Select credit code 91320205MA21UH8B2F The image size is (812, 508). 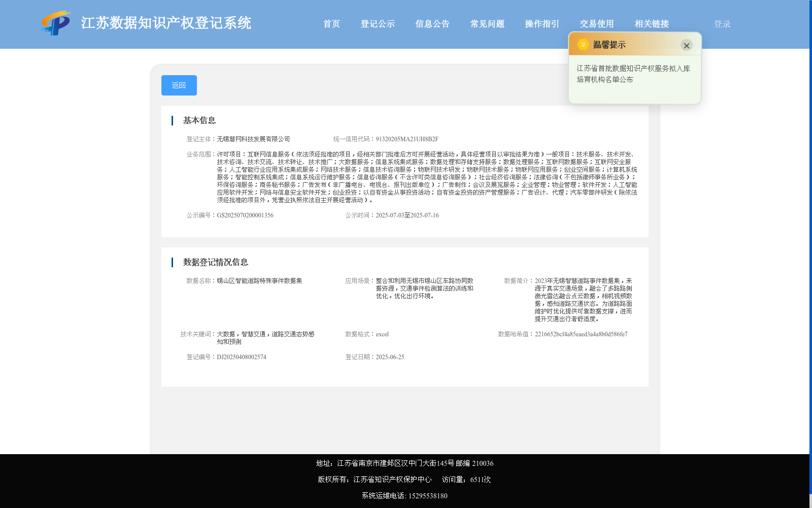(407, 139)
